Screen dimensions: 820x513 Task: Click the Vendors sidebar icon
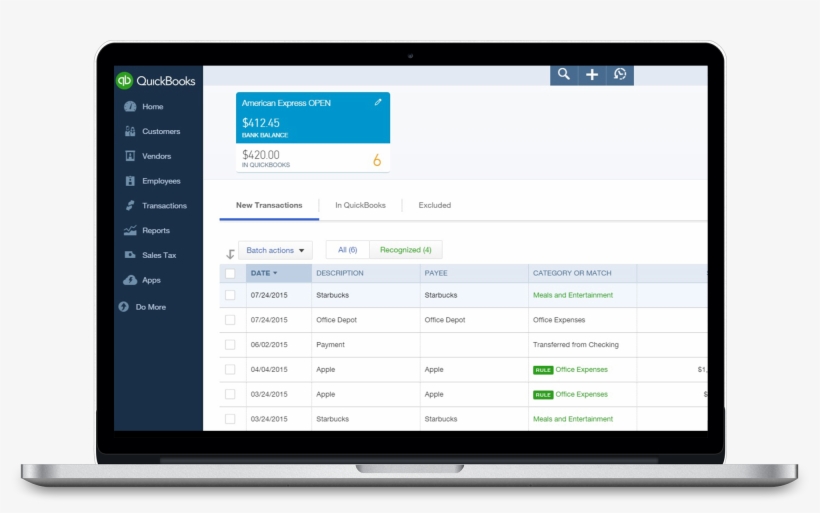pos(130,156)
